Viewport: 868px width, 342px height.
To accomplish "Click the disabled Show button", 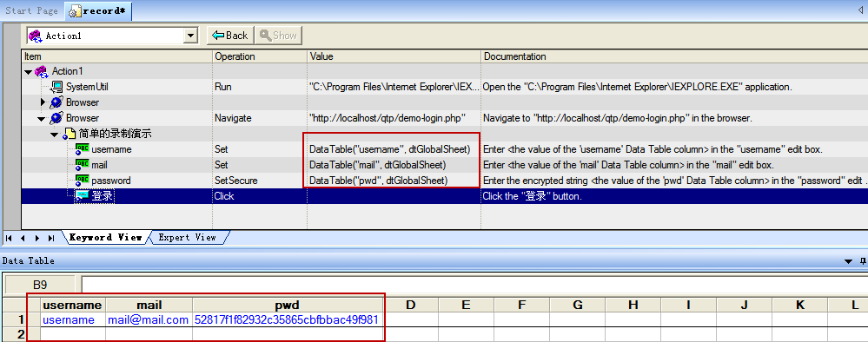I will (278, 36).
